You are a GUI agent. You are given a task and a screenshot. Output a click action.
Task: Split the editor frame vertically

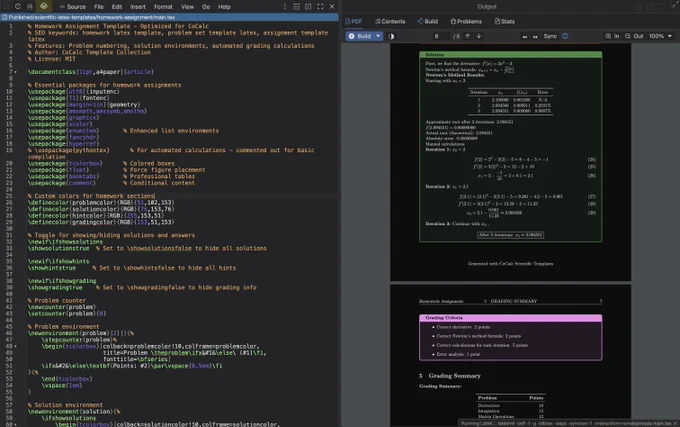(x=308, y=7)
